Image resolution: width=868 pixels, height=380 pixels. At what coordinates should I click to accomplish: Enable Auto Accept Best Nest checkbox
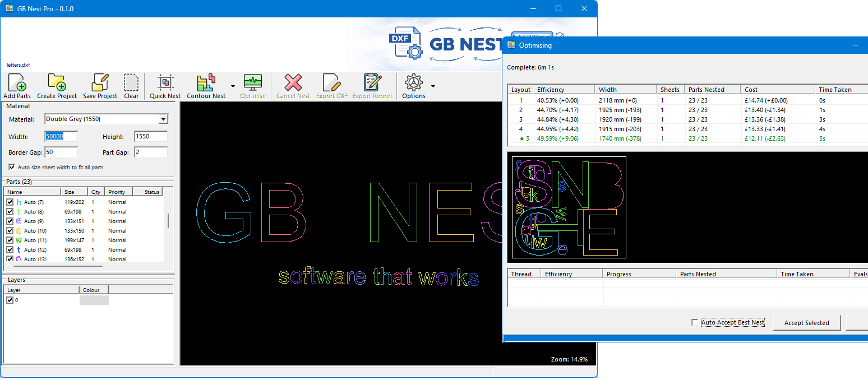[x=695, y=322]
